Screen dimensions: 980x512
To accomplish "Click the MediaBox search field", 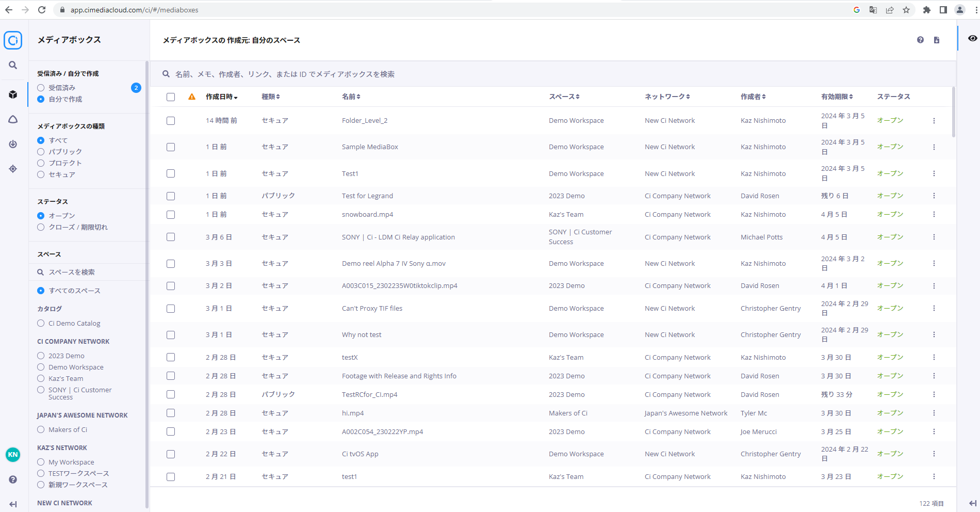I will (552, 74).
